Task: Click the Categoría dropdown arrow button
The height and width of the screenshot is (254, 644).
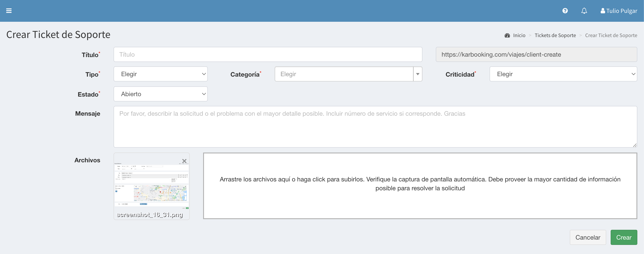Action: click(418, 74)
